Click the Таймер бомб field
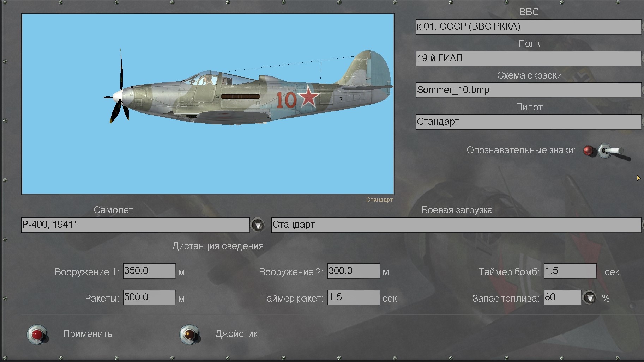644x362 pixels. tap(570, 271)
